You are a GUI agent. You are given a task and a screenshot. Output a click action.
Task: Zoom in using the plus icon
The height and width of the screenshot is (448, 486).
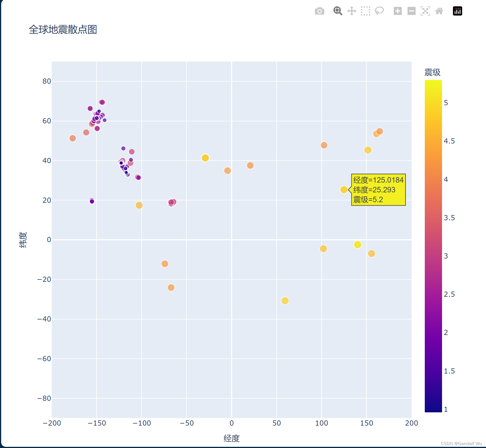point(398,11)
